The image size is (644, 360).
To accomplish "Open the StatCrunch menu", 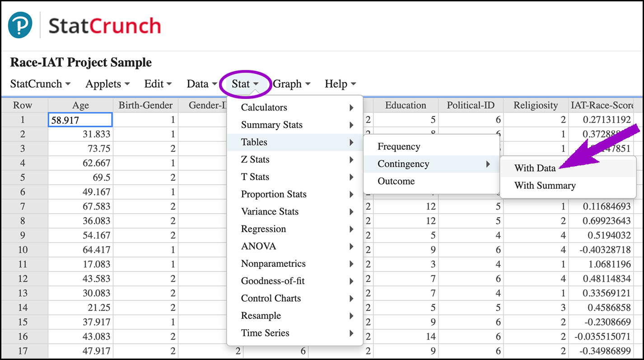I will tap(41, 84).
